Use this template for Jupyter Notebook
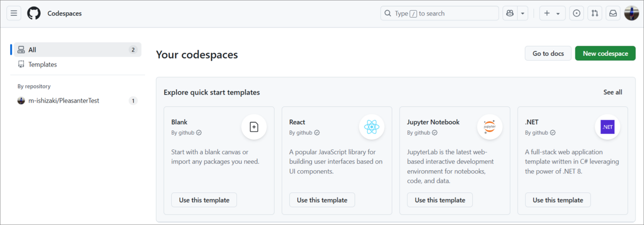The width and height of the screenshot is (644, 225). click(440, 200)
